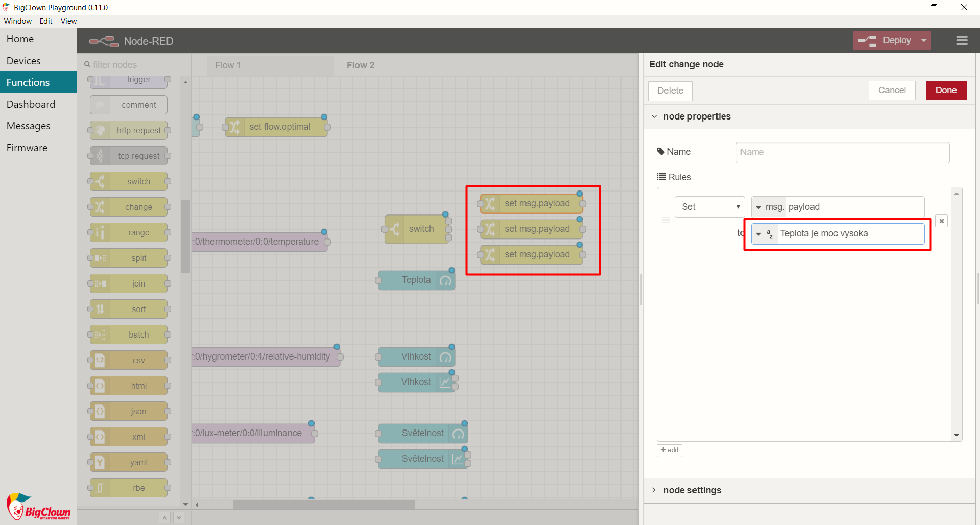Image resolution: width=980 pixels, height=525 pixels.
Task: Select the xml node in palette
Action: point(129,437)
